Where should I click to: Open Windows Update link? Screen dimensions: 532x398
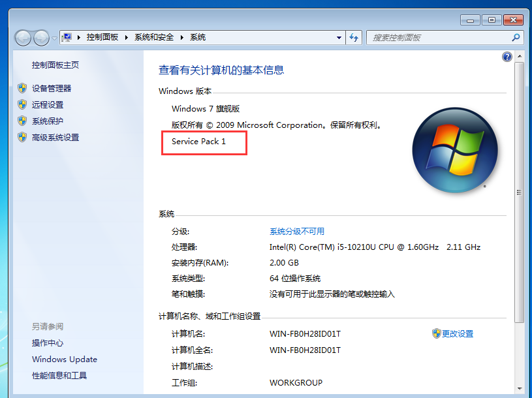pos(65,359)
